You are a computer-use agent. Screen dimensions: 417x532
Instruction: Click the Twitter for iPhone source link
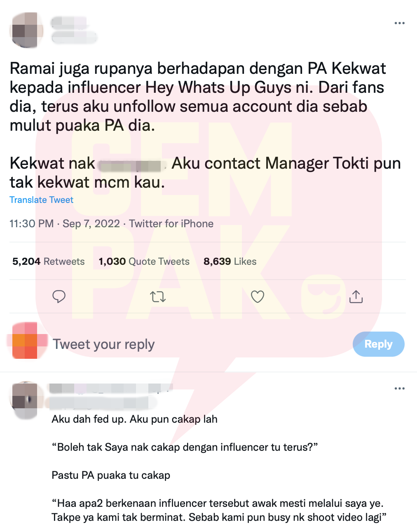point(171,224)
